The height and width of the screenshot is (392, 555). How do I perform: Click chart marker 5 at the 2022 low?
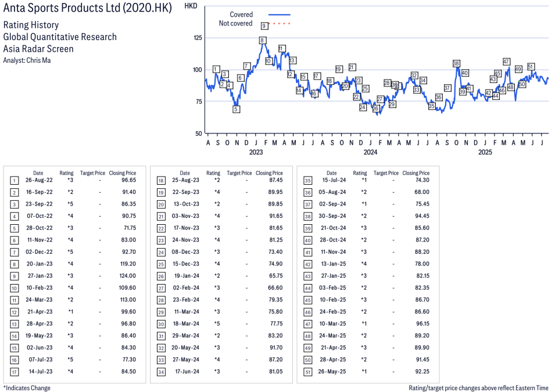tap(236, 109)
